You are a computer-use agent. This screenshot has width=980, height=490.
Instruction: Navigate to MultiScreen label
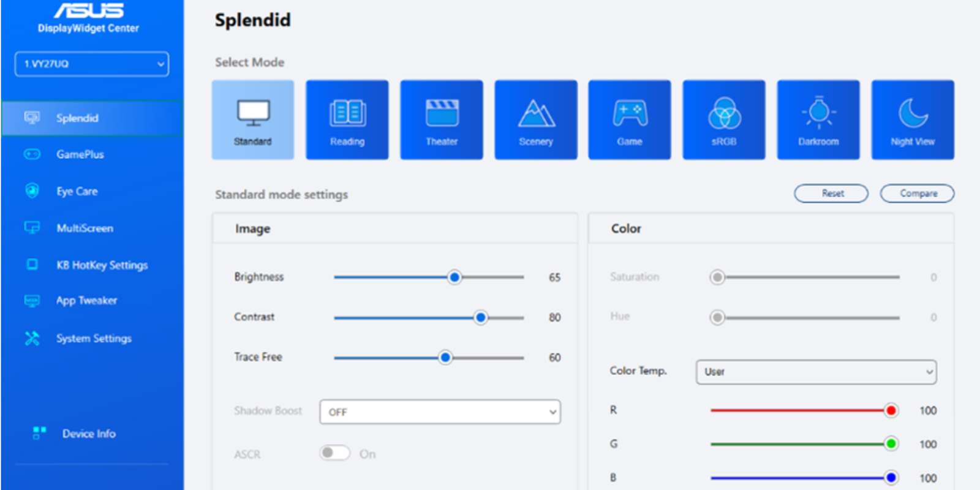point(85,228)
